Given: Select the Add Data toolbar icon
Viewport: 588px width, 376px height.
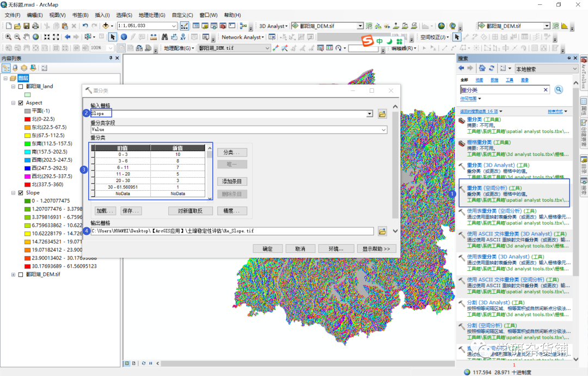Looking at the screenshot, I should click(x=105, y=26).
